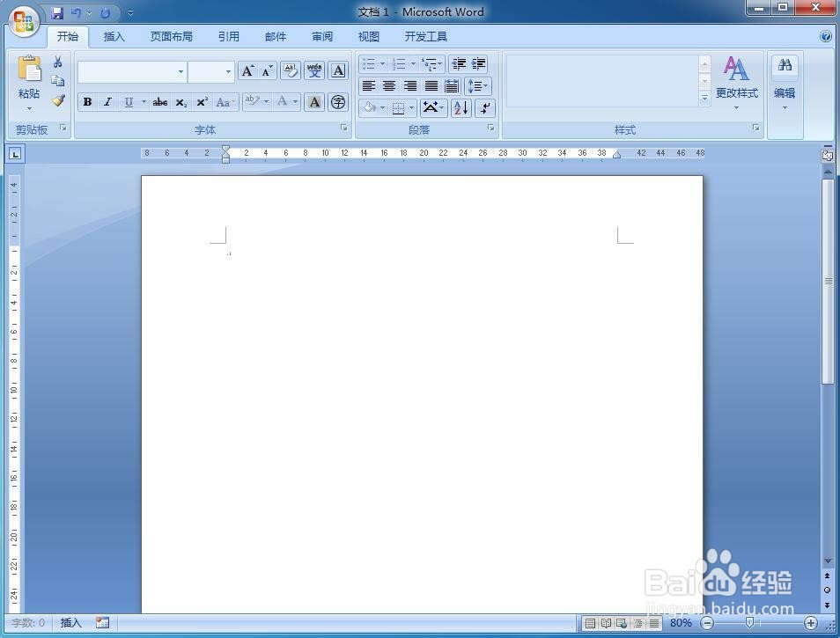Image resolution: width=840 pixels, height=638 pixels.
Task: Activate the Format Painter brush
Action: (58, 100)
